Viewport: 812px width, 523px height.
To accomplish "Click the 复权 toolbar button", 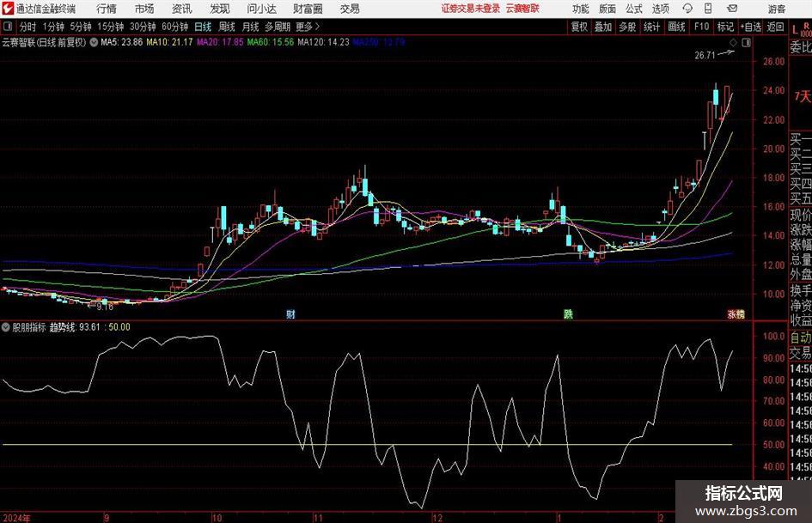I will 579,27.
